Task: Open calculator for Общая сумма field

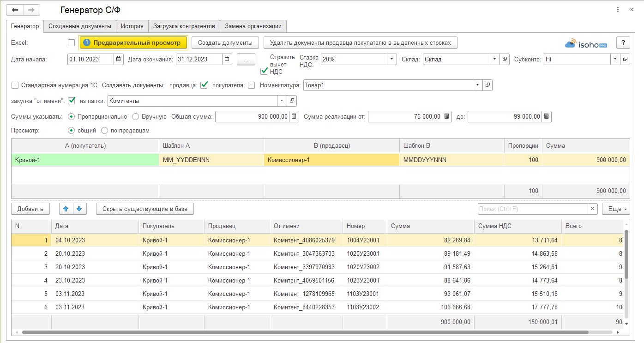Action: click(x=295, y=117)
